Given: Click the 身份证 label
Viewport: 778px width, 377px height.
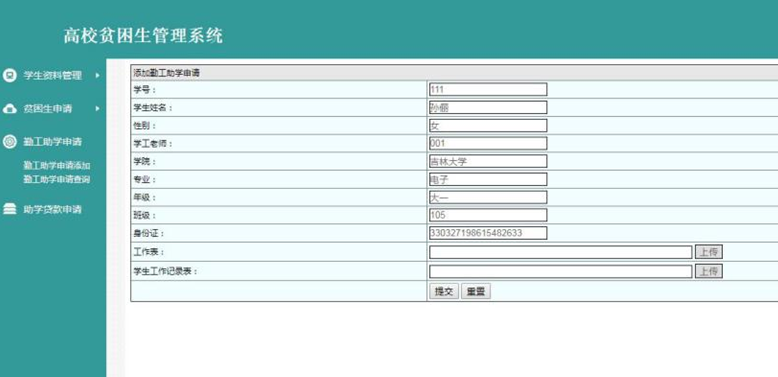Looking at the screenshot, I should (x=148, y=233).
